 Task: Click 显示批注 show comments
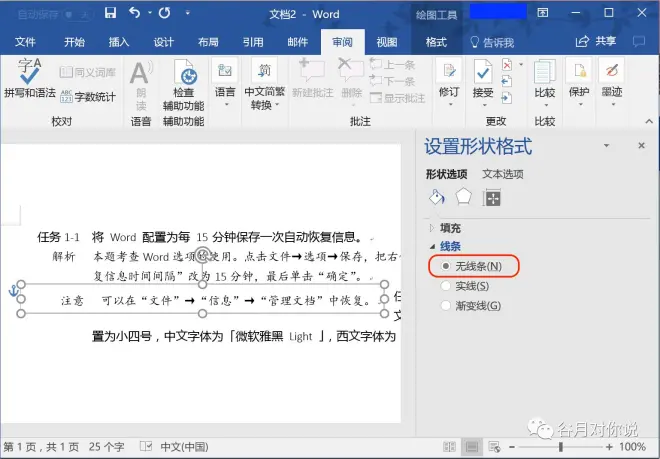pyautogui.click(x=397, y=98)
